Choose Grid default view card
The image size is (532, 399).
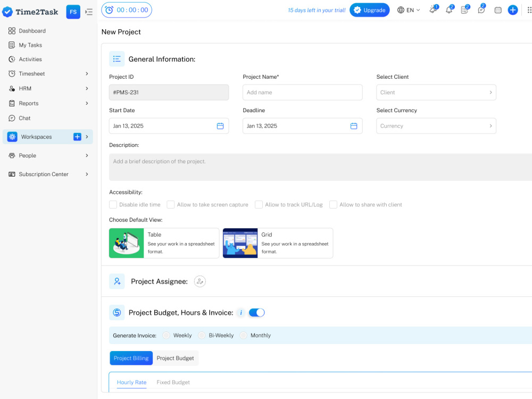click(278, 243)
